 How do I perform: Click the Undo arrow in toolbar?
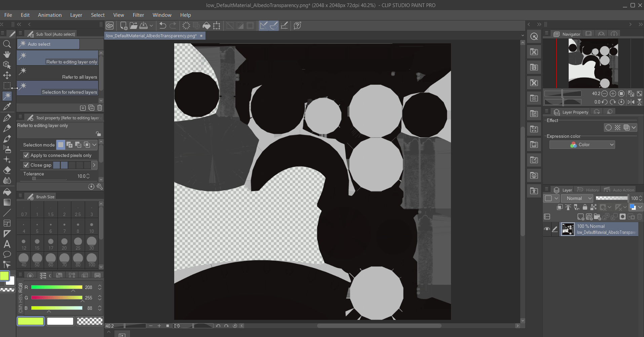click(x=163, y=26)
